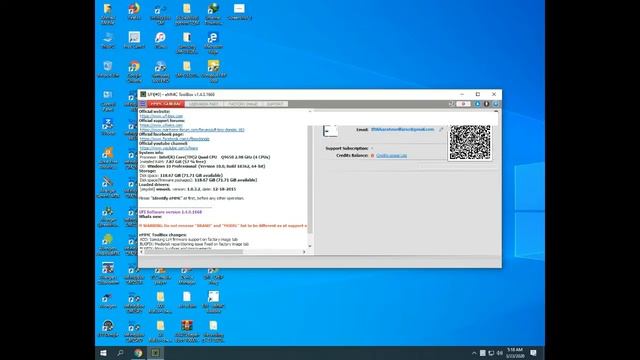Switch to the Support tab
The width and height of the screenshot is (640, 360).
pyautogui.click(x=275, y=104)
